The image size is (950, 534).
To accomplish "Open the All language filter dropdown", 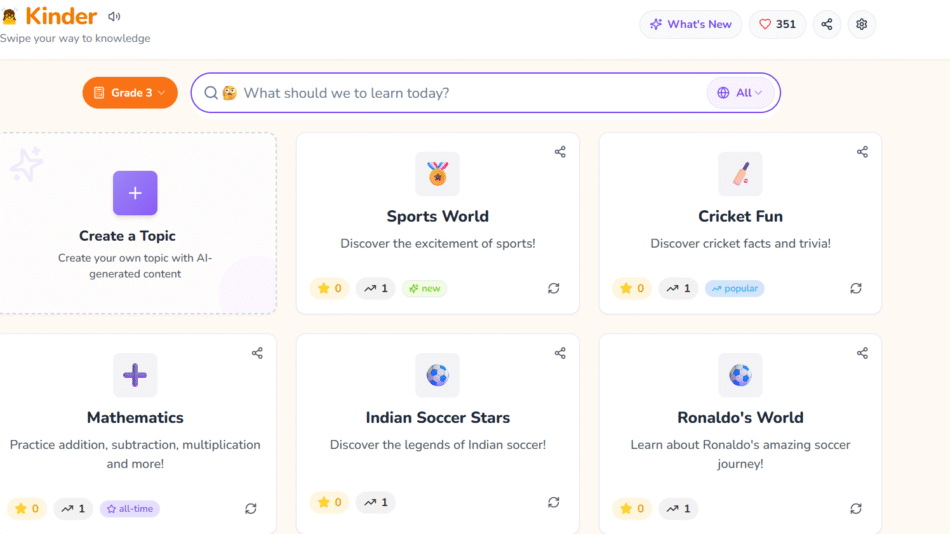I will pos(740,93).
